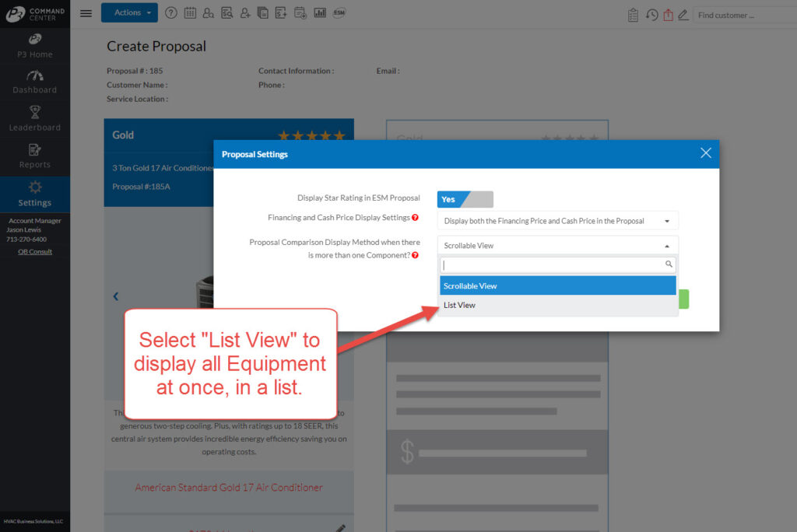Toggle the hamburger menu icon

(86, 13)
